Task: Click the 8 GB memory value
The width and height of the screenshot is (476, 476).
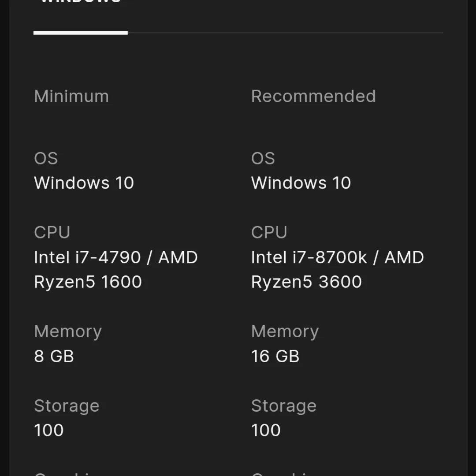Action: click(x=54, y=356)
